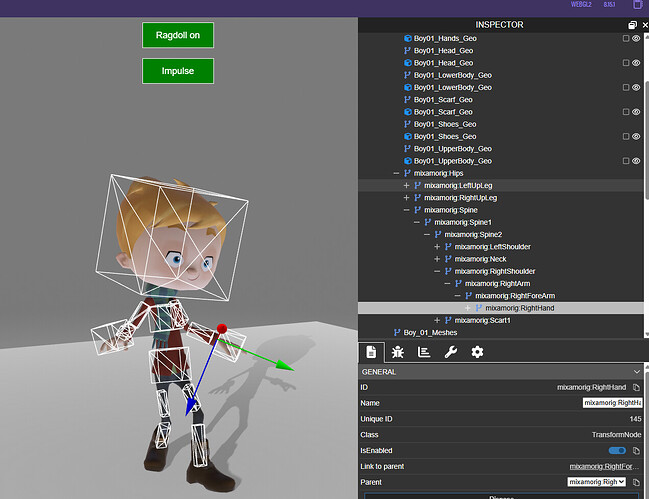
Task: Select Boy01_LowerBody_Geo mesh cube icon
Action: point(408,87)
